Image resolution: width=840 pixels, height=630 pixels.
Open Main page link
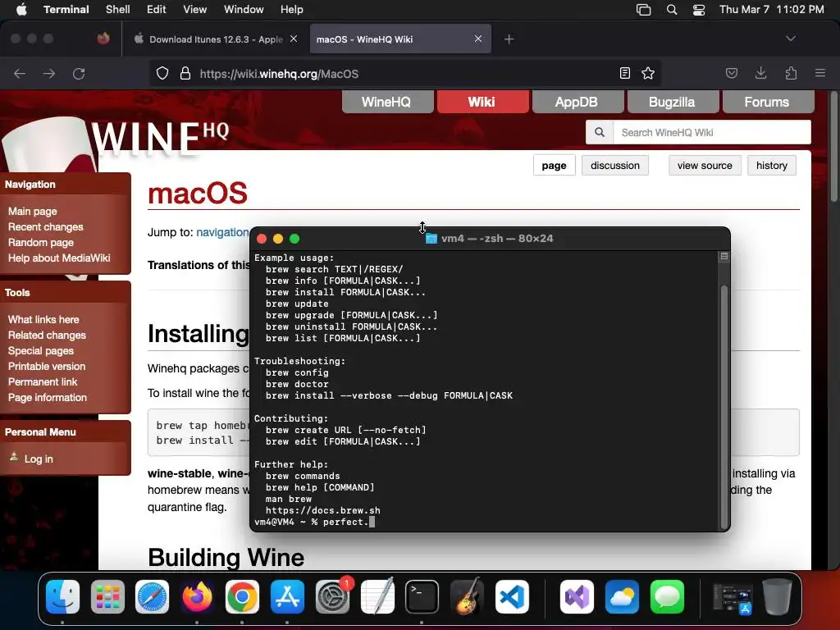[x=33, y=211]
